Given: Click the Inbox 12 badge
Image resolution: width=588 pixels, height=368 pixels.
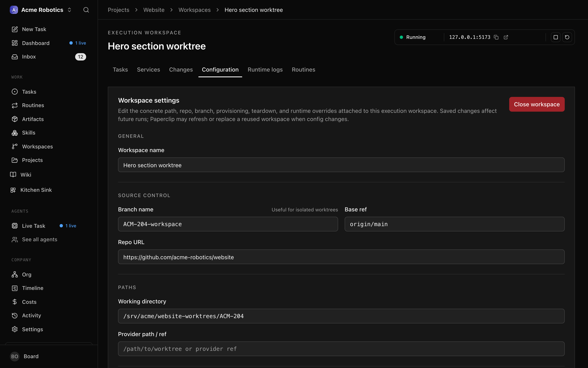Looking at the screenshot, I should 80,57.
